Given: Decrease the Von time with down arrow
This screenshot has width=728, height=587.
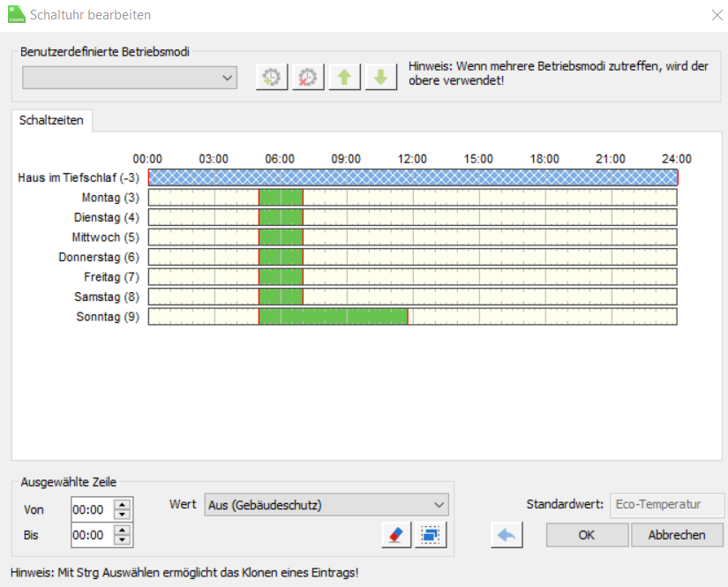Looking at the screenshot, I should click(x=122, y=515).
